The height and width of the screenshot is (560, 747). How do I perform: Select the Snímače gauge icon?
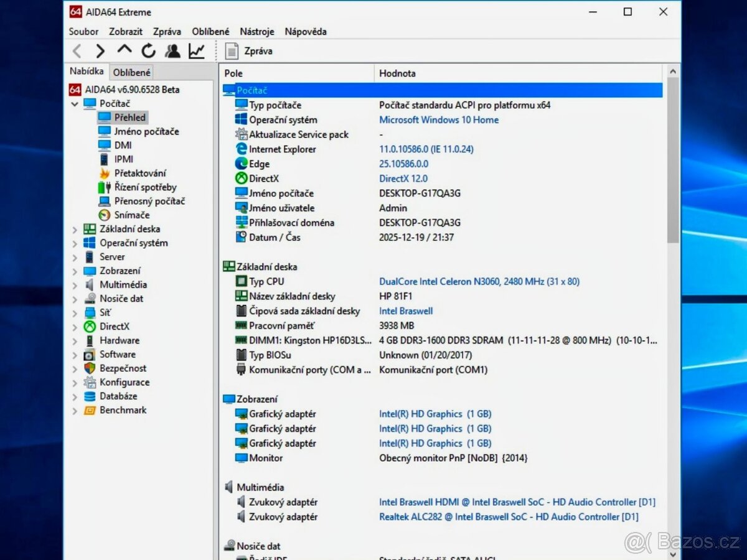[104, 215]
